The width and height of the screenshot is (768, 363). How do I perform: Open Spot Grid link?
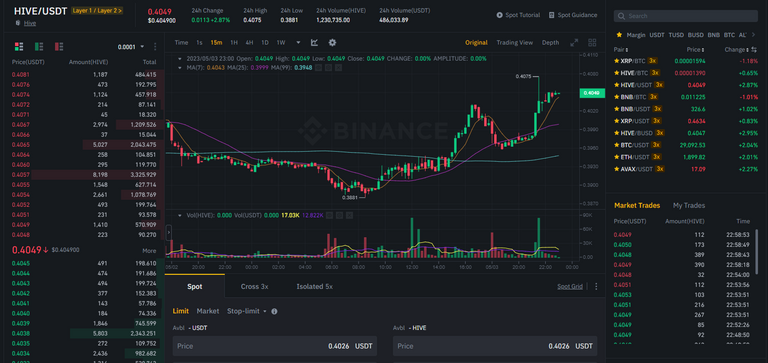(x=570, y=287)
